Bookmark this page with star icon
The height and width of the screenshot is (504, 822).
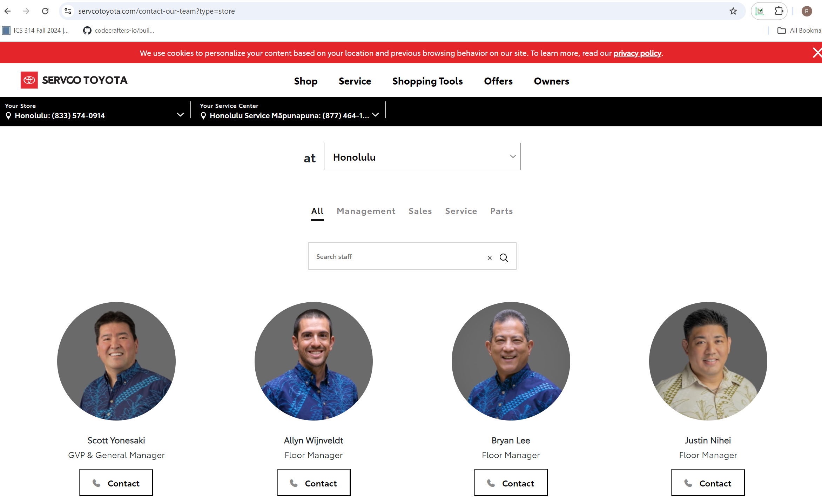tap(733, 11)
